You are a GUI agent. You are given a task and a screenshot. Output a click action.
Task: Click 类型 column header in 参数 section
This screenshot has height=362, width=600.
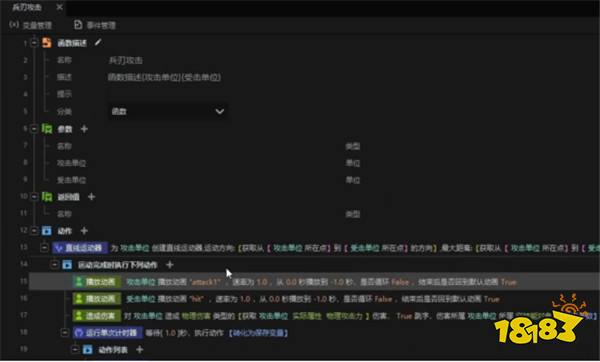pos(353,146)
